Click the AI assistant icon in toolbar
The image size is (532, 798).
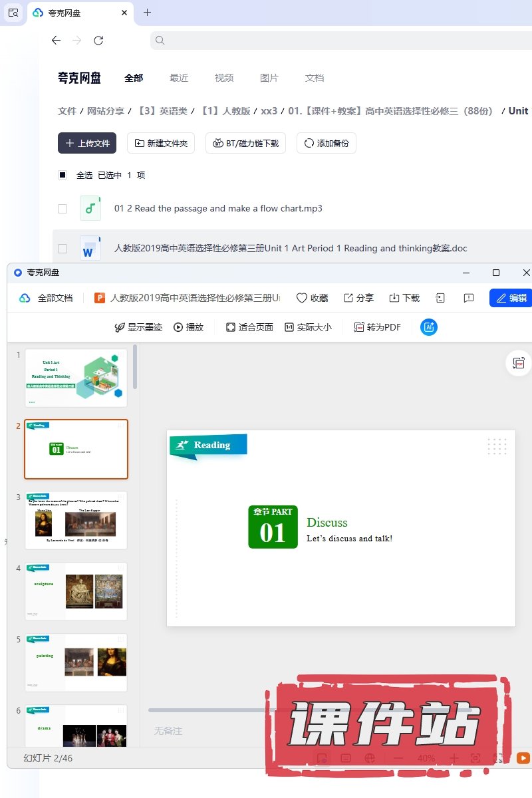(x=429, y=327)
